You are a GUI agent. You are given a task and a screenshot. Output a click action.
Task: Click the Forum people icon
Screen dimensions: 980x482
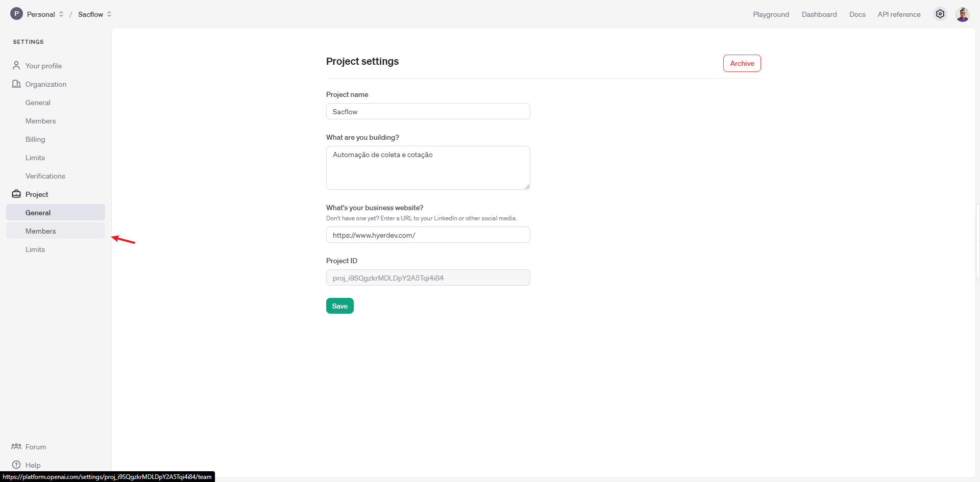click(x=16, y=446)
